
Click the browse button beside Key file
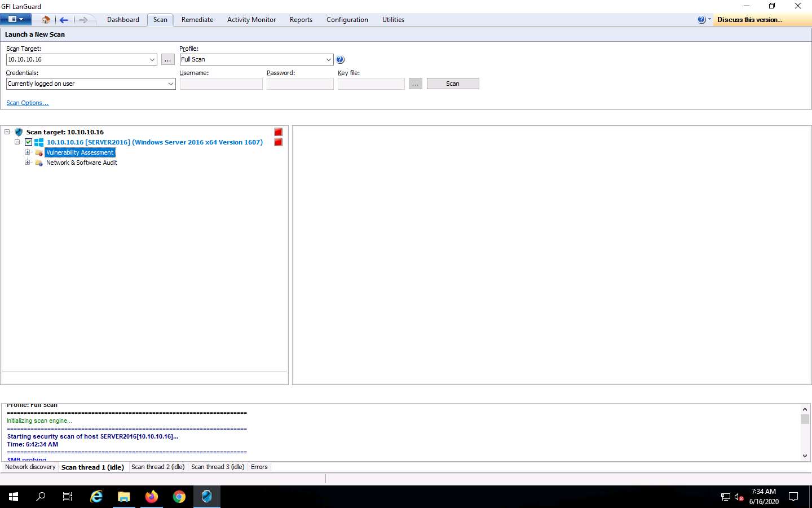[x=416, y=84]
